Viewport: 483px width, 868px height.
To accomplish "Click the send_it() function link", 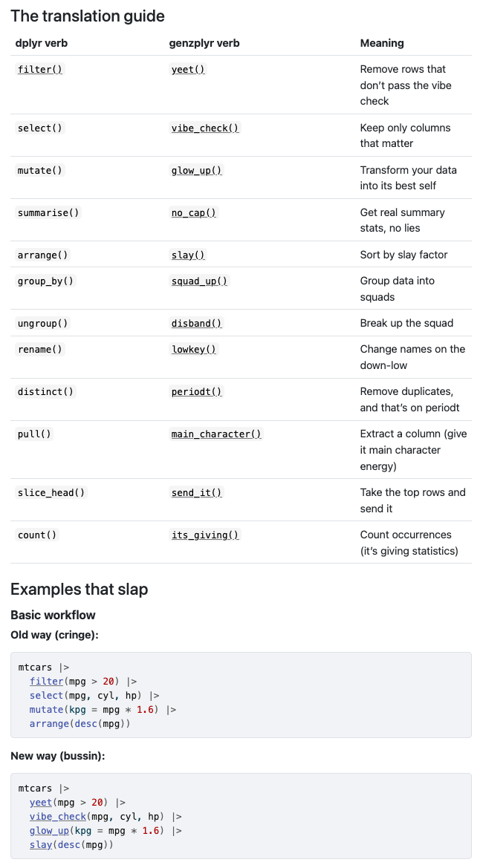I will click(196, 492).
